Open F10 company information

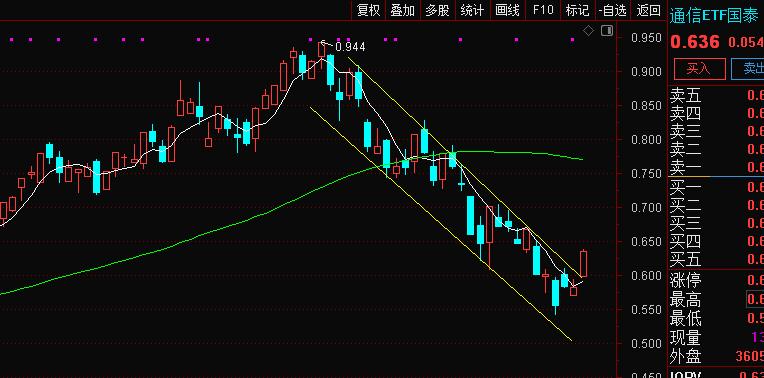coord(543,10)
